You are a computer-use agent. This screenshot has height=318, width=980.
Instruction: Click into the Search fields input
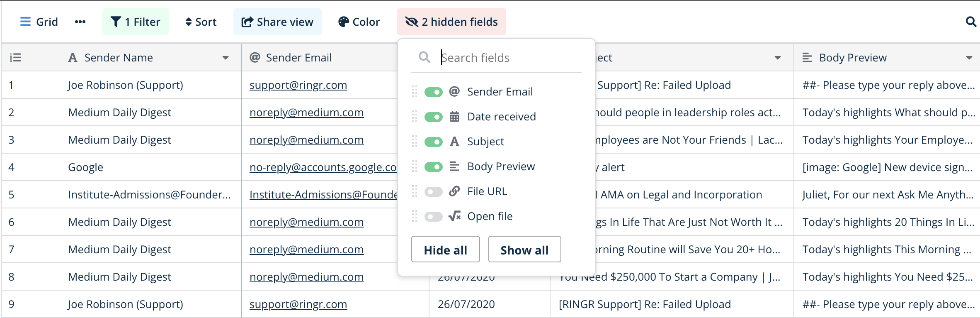510,58
